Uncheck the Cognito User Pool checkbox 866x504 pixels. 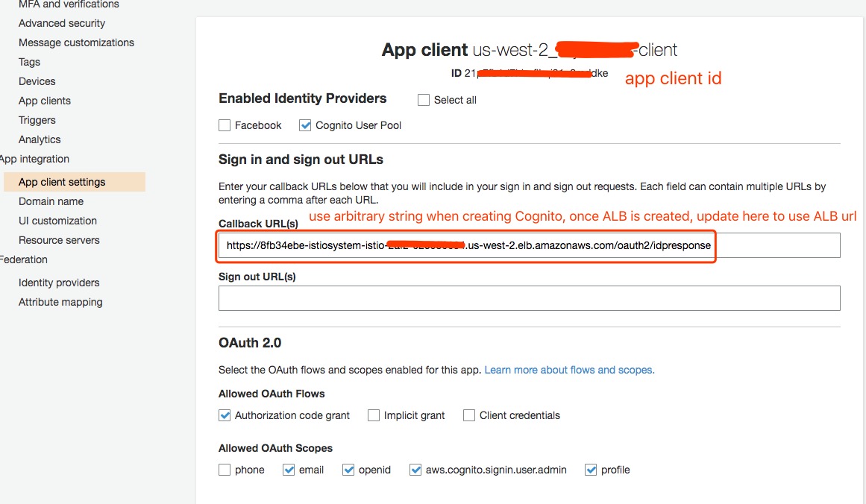(305, 125)
